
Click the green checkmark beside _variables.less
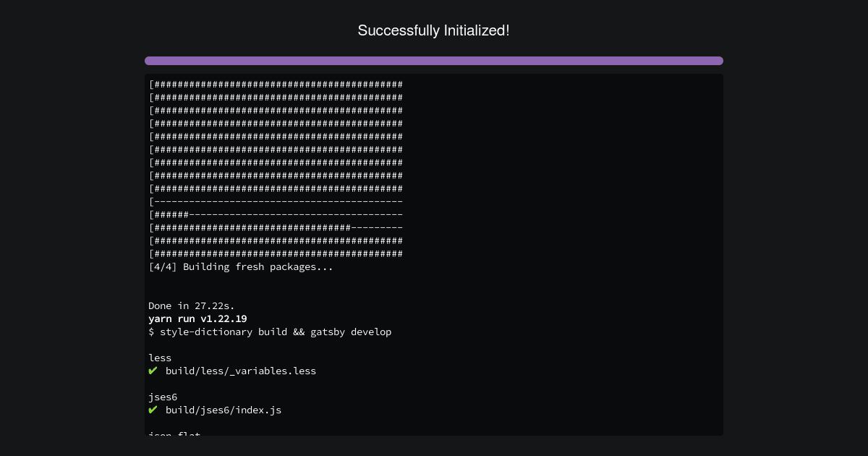pos(153,371)
